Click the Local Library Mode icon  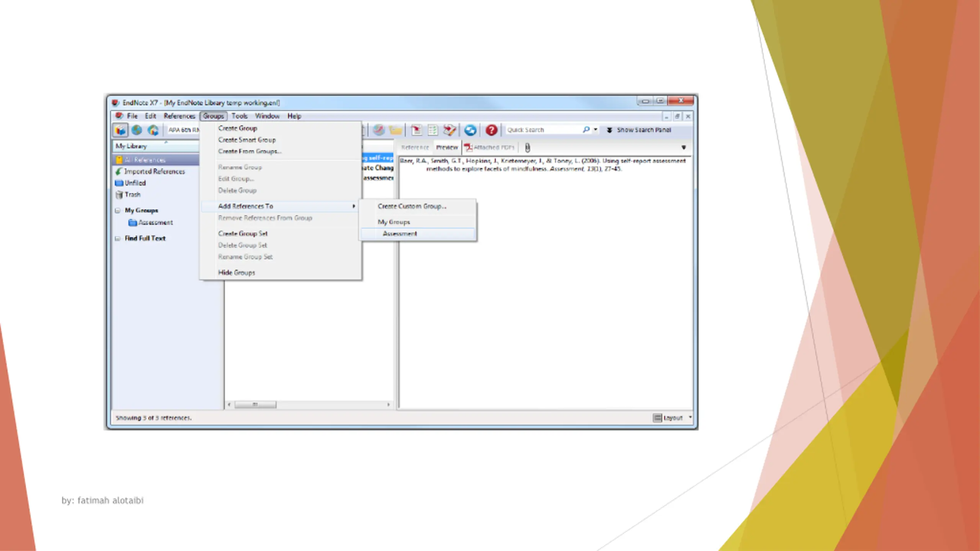point(120,130)
